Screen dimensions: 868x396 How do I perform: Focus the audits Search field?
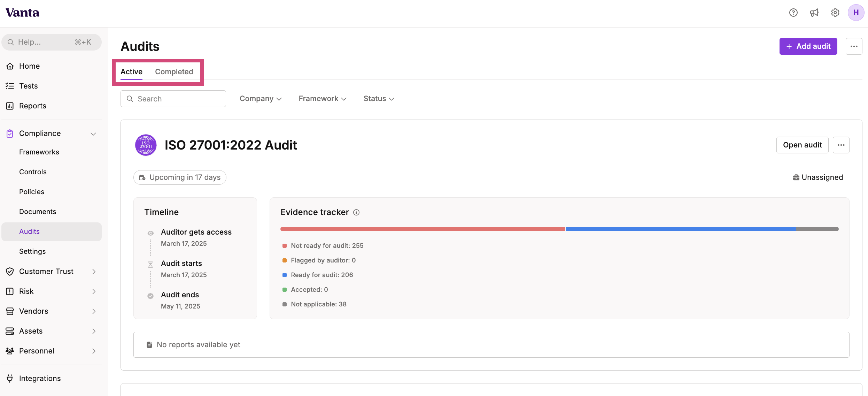point(173,99)
